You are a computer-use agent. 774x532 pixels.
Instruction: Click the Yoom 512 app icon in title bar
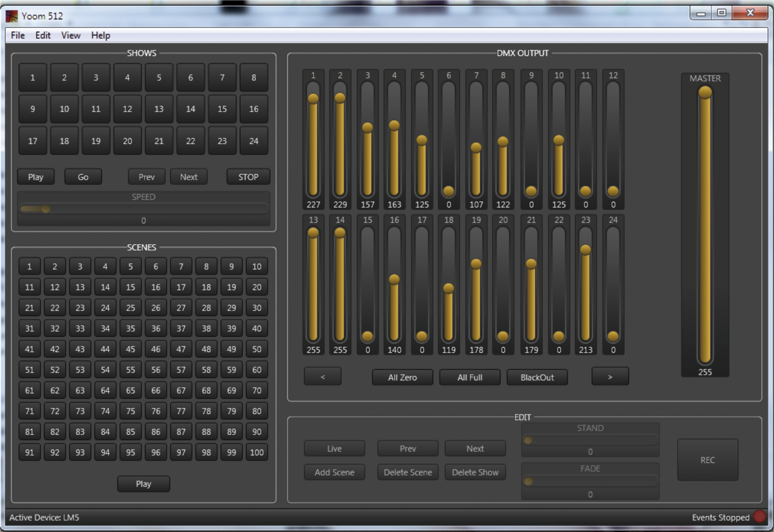[12, 16]
